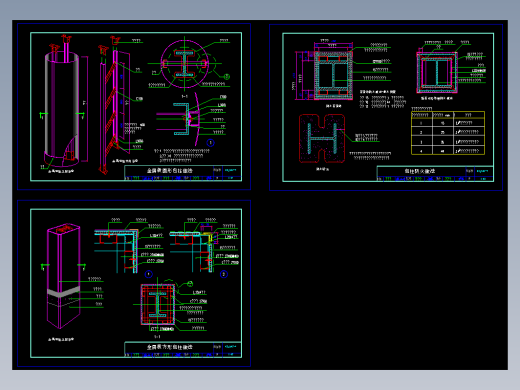Click the blue circle marker under curved joint detail
The width and height of the screenshot is (520, 390).
[x=210, y=143]
